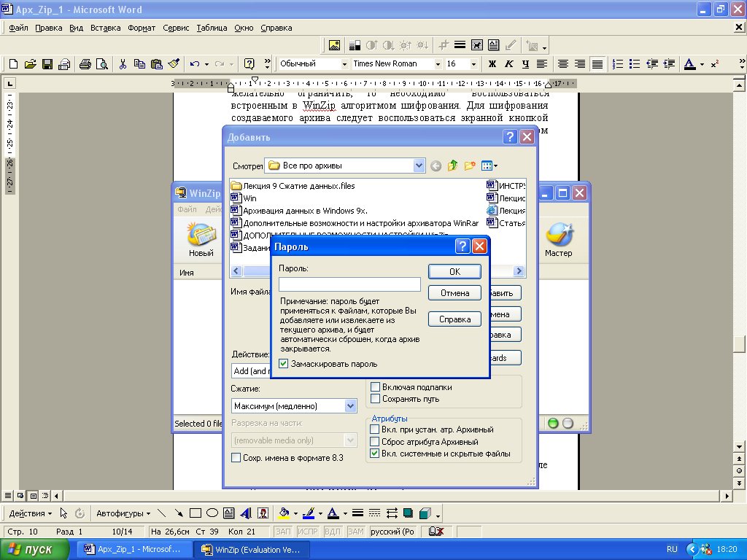Enable the Сохранять путь checkbox
The height and width of the screenshot is (560, 747).
pyautogui.click(x=376, y=399)
